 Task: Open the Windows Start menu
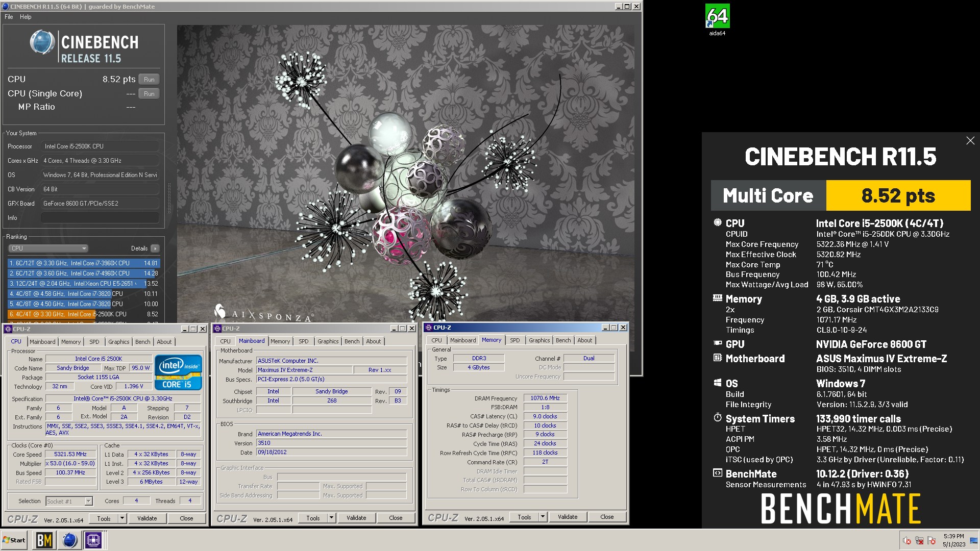point(14,540)
